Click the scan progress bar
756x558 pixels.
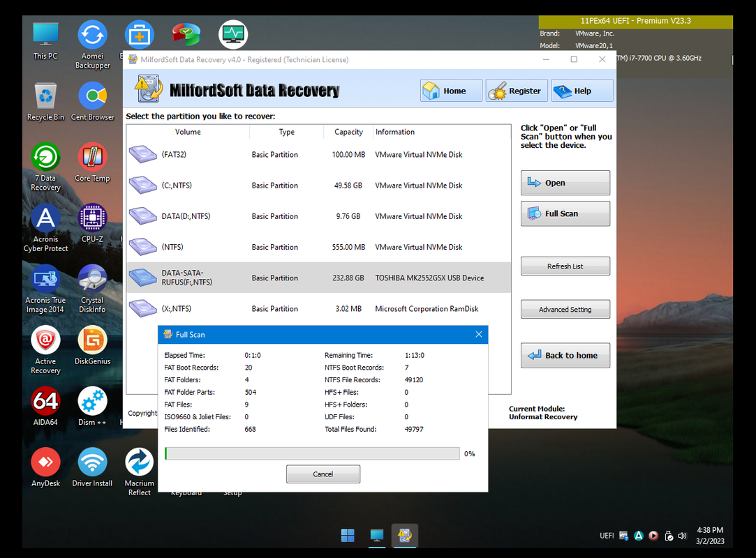tap(312, 453)
